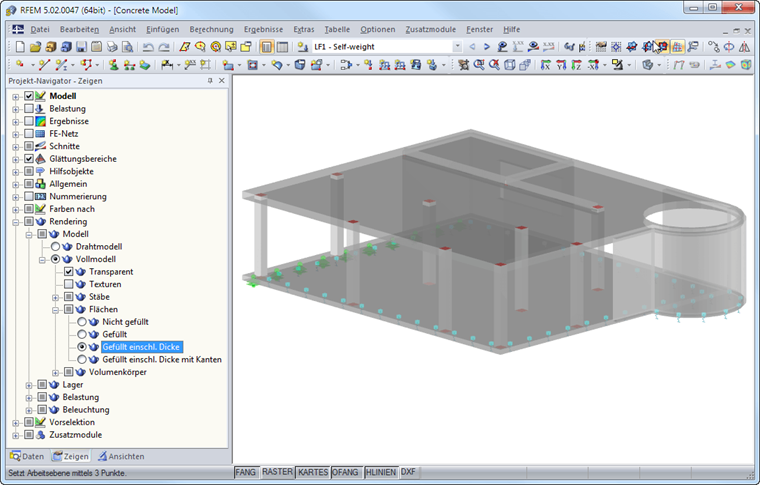Image resolution: width=760 pixels, height=485 pixels.
Task: Toggle the KARTES status button
Action: point(313,472)
